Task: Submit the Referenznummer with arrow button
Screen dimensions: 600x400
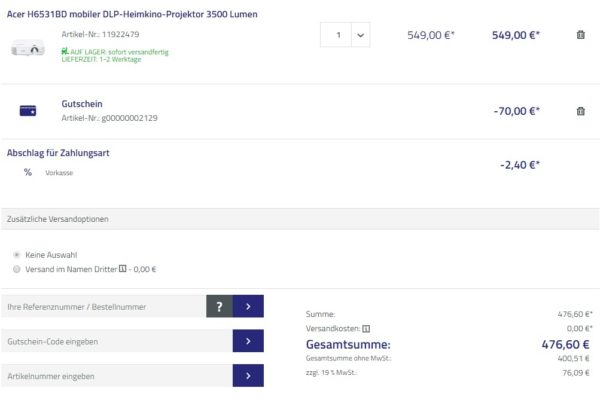Action: pyautogui.click(x=248, y=306)
